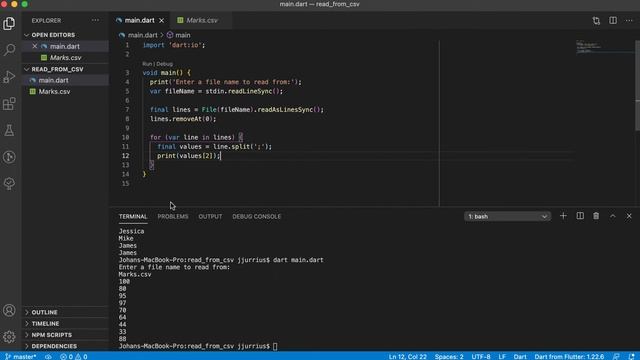Open notifications bell in status bar
Viewport: 640px width, 360px height.
(631, 356)
